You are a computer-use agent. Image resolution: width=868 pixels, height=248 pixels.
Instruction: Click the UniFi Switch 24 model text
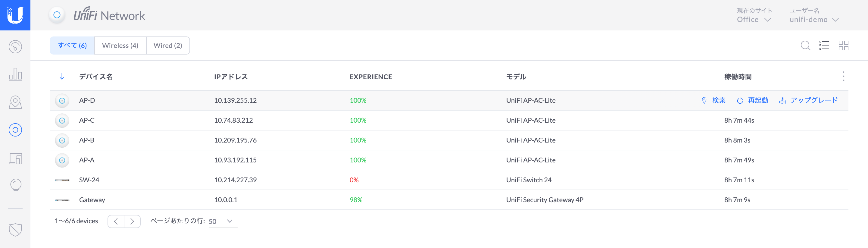[x=529, y=180]
